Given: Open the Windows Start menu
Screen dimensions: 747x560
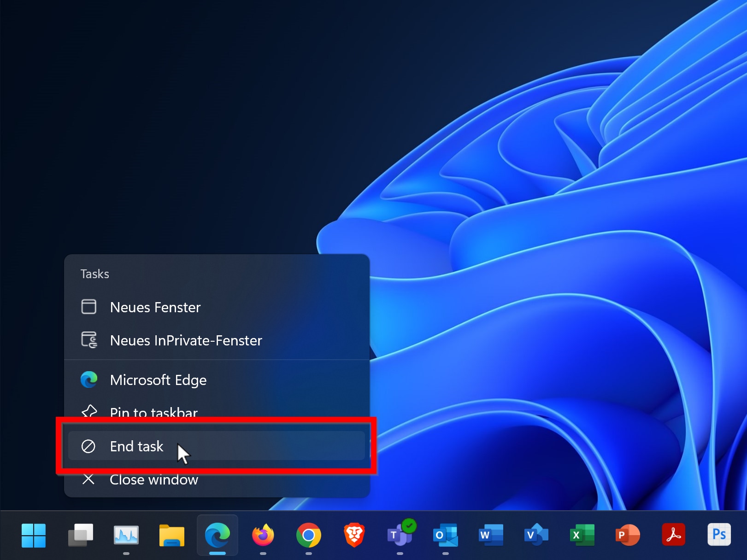Looking at the screenshot, I should 34,535.
